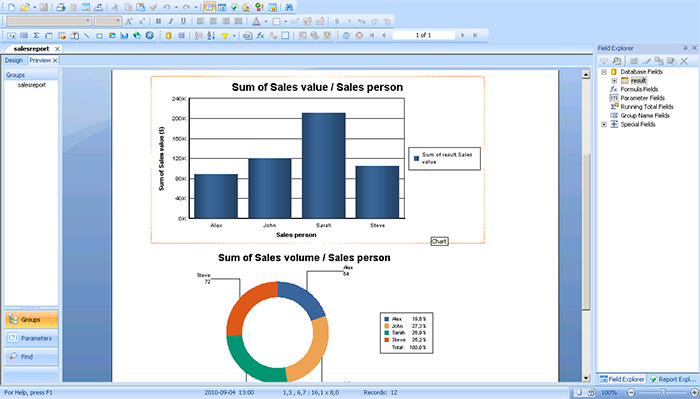Insert a summary with the Sigma icon

[37, 35]
